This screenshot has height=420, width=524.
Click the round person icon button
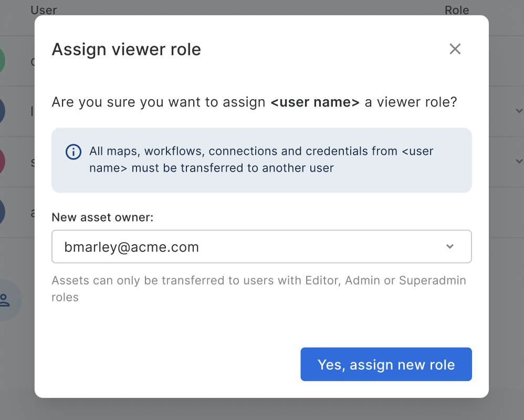point(6,300)
